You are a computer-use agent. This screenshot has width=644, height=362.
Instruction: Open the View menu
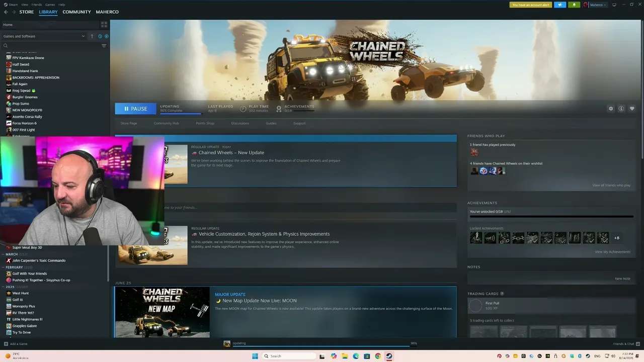[x=25, y=5]
